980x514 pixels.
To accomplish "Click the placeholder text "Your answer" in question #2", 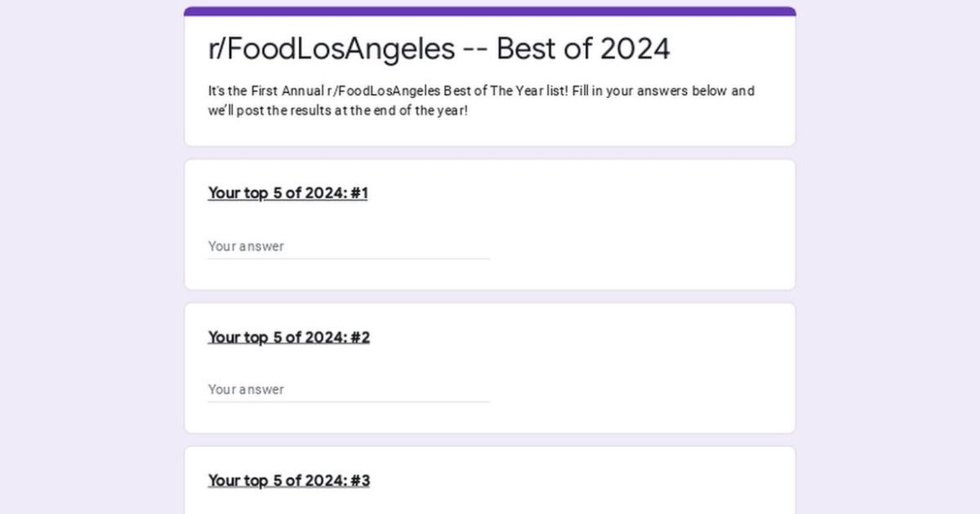I will pyautogui.click(x=245, y=389).
